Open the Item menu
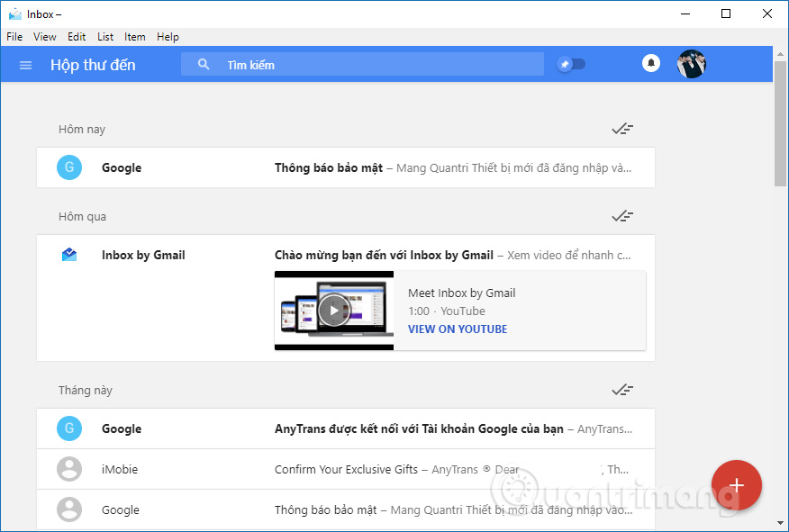Image resolution: width=789 pixels, height=532 pixels. (x=134, y=37)
